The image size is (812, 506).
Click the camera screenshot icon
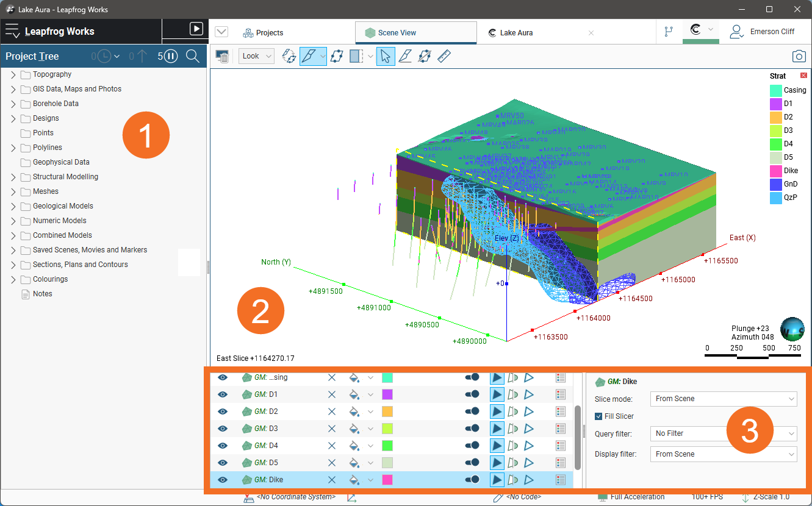click(x=799, y=56)
